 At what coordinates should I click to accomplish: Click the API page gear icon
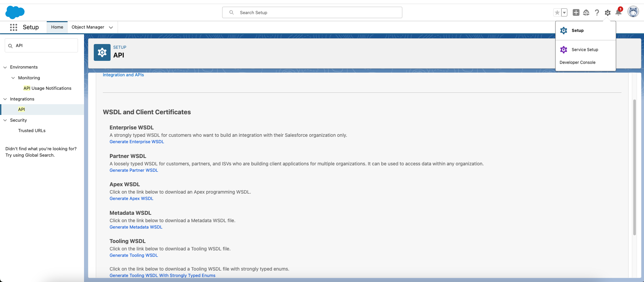pos(102,52)
